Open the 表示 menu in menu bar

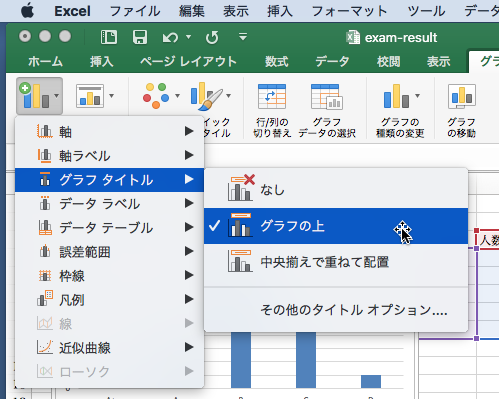[x=236, y=11]
